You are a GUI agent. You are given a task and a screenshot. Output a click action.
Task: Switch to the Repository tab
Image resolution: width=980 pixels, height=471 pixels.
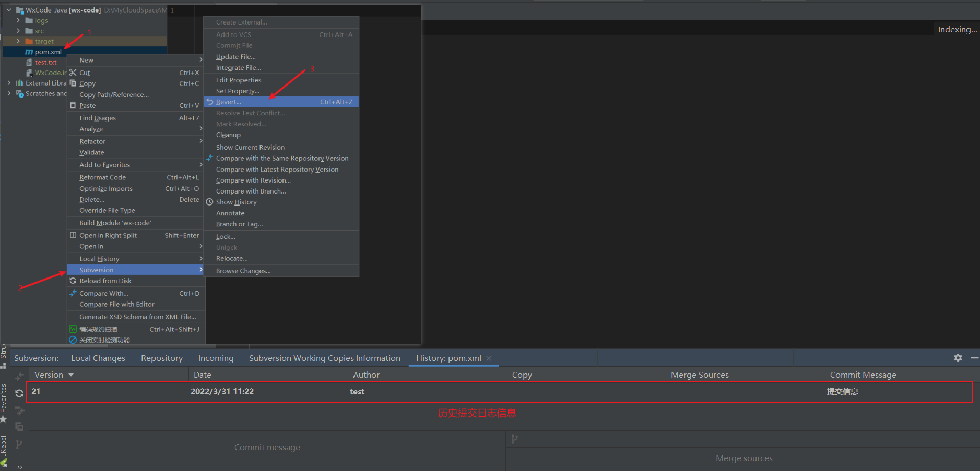coord(162,358)
